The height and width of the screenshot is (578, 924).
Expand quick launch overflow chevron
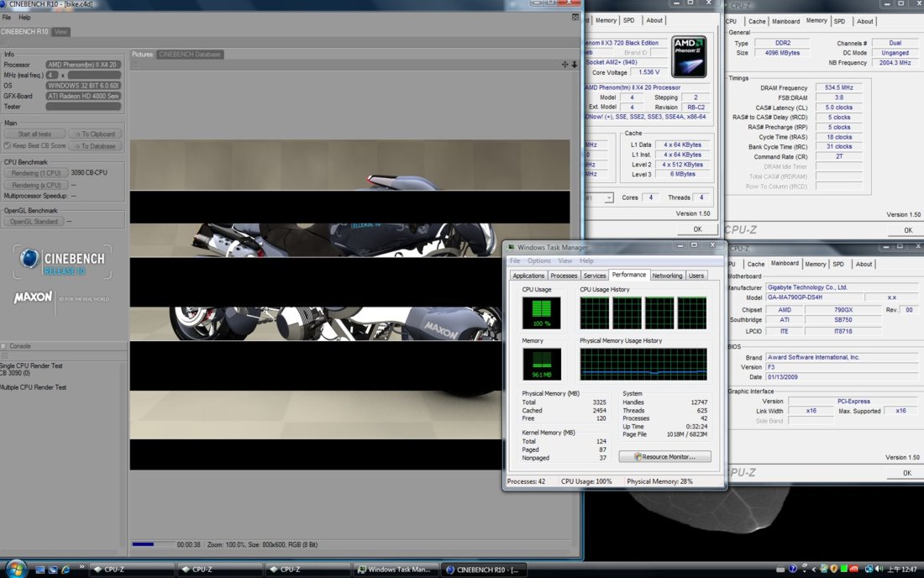81,567
